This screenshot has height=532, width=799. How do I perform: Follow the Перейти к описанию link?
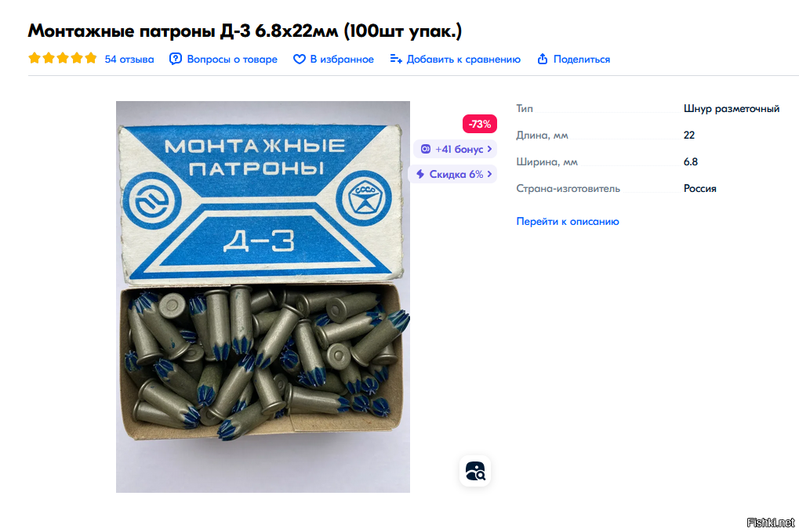tap(568, 222)
